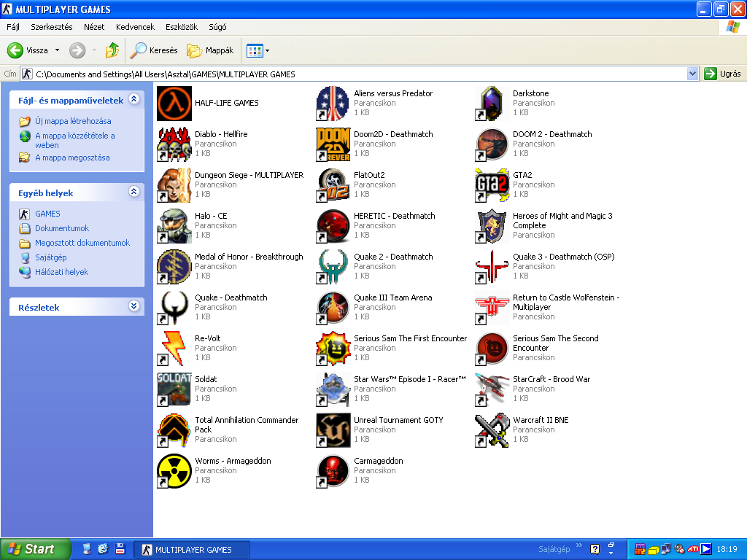The height and width of the screenshot is (560, 747).
Task: Click A mappa megosztása link
Action: point(72,157)
